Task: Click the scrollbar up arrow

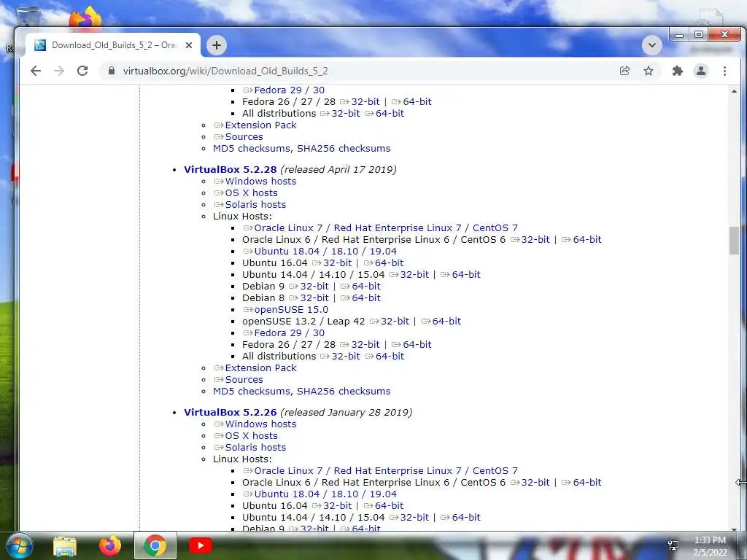Action: (x=734, y=90)
